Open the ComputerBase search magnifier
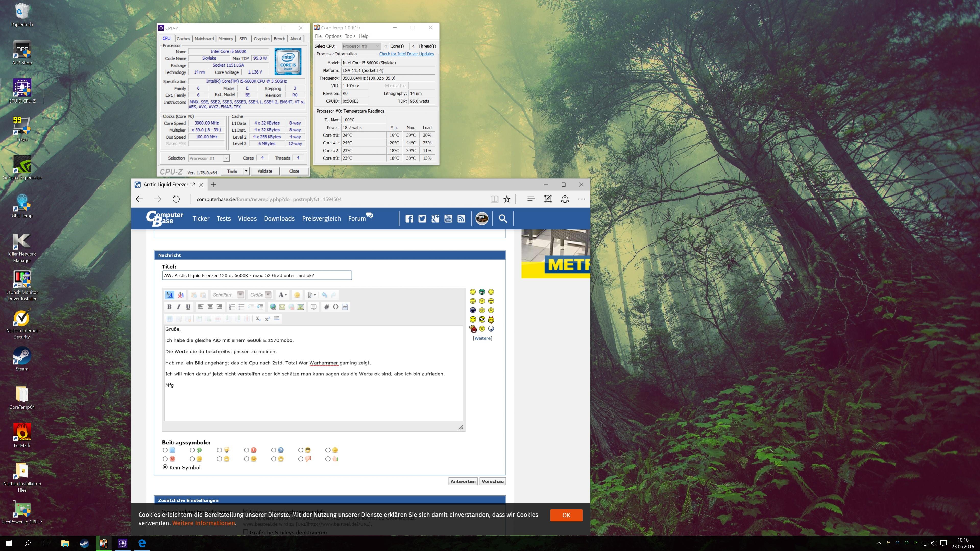Image resolution: width=980 pixels, height=551 pixels. [x=503, y=219]
